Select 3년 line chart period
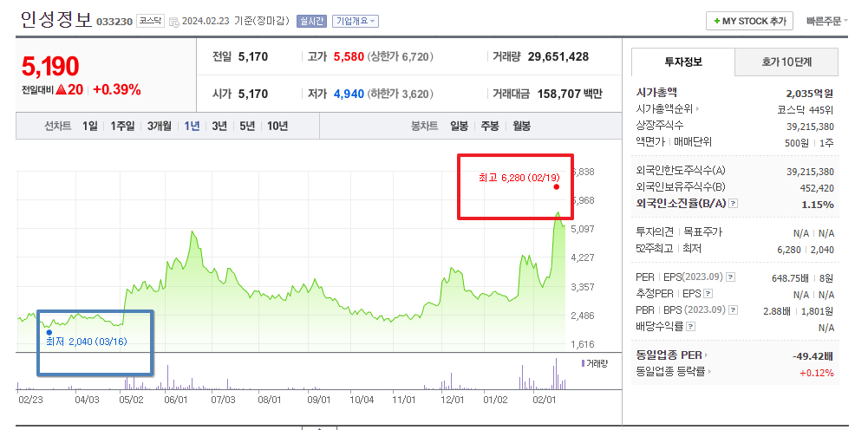This screenshot has width=868, height=430. 219,127
